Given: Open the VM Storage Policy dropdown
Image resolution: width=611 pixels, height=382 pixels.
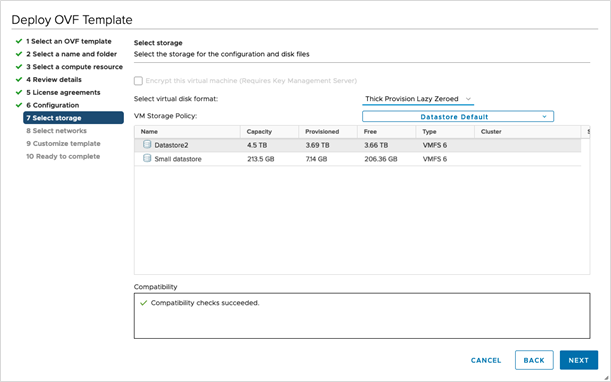Looking at the screenshot, I should pyautogui.click(x=458, y=117).
